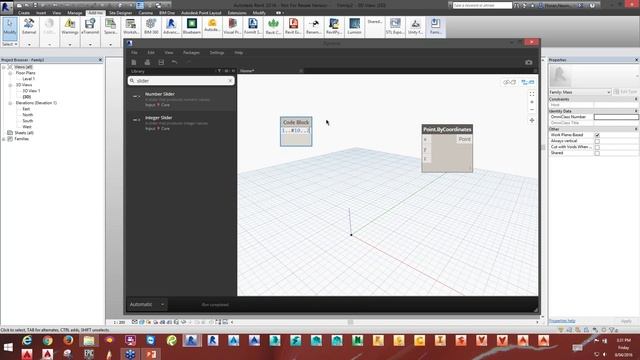Select the Home workspace tab in Dynamo

click(x=247, y=71)
